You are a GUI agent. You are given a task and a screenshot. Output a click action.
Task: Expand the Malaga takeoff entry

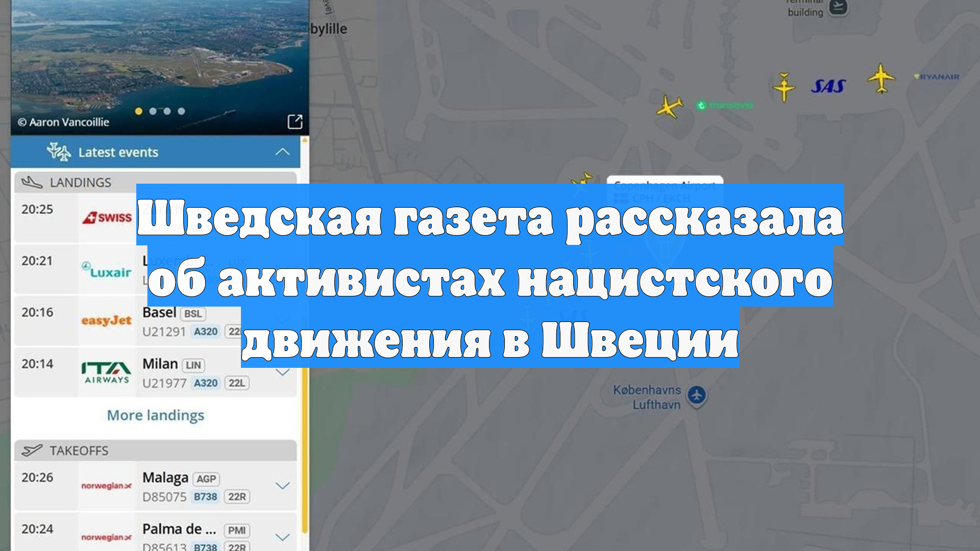pyautogui.click(x=282, y=485)
